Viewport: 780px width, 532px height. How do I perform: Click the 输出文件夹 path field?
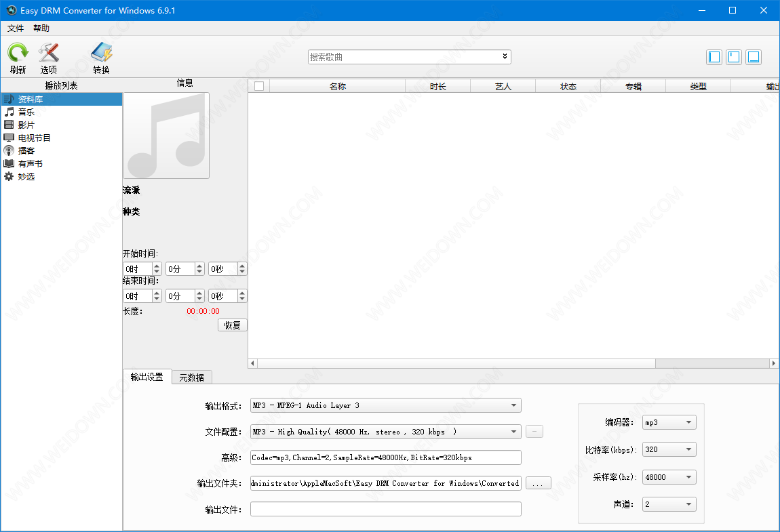tap(385, 483)
